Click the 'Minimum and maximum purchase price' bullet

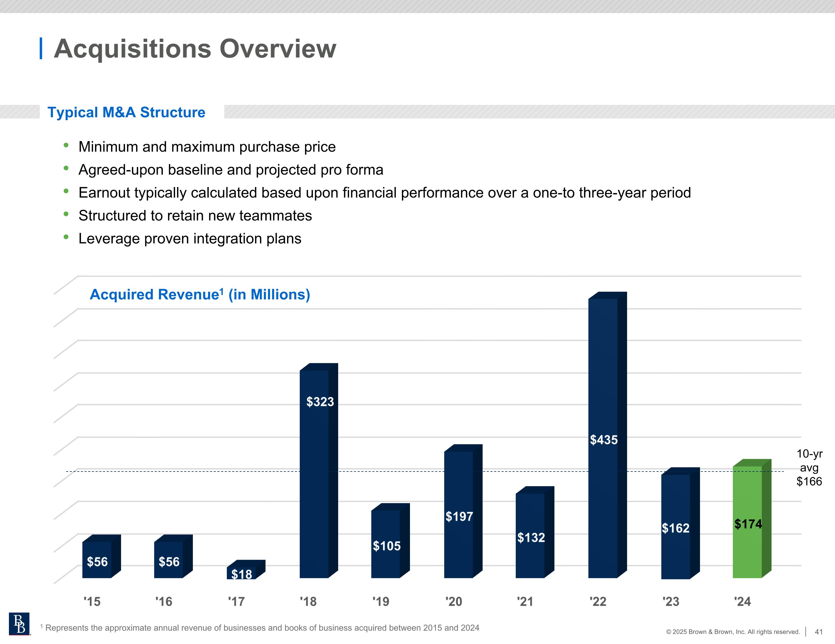coord(207,147)
